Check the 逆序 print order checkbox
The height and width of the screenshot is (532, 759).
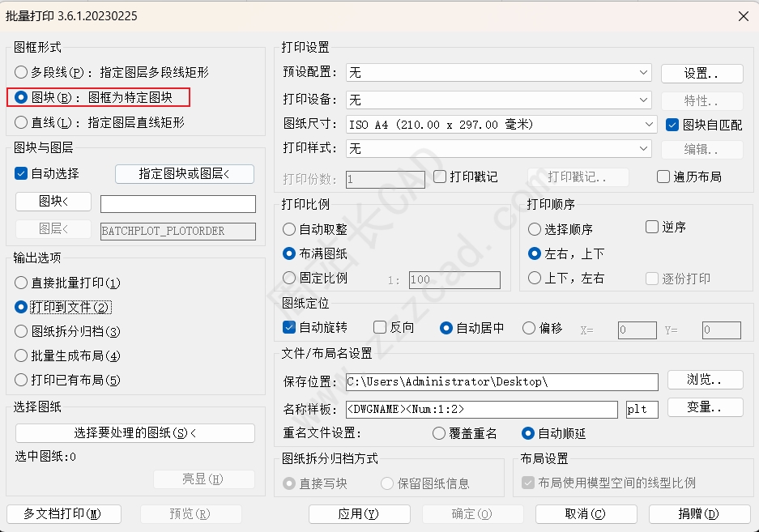(x=652, y=227)
